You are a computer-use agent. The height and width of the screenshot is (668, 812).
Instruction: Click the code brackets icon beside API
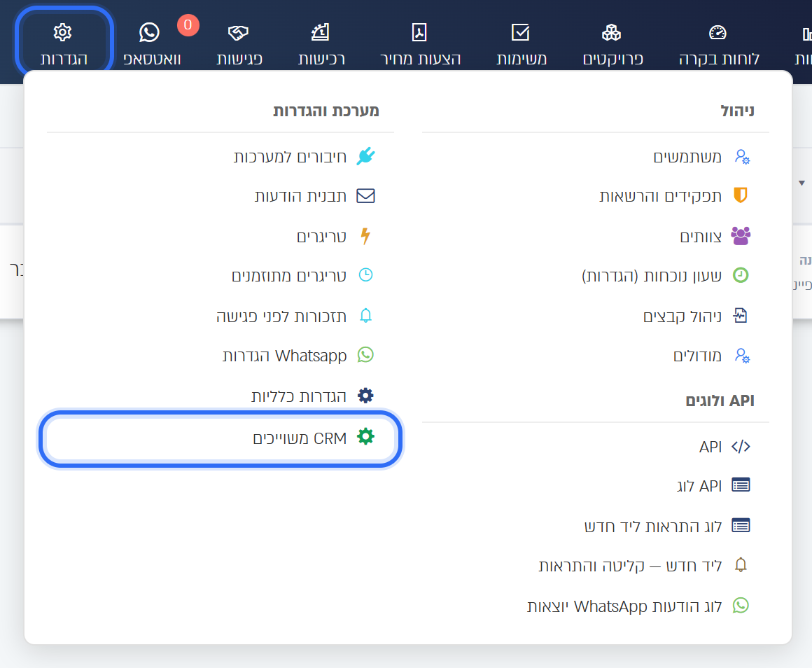tap(741, 446)
